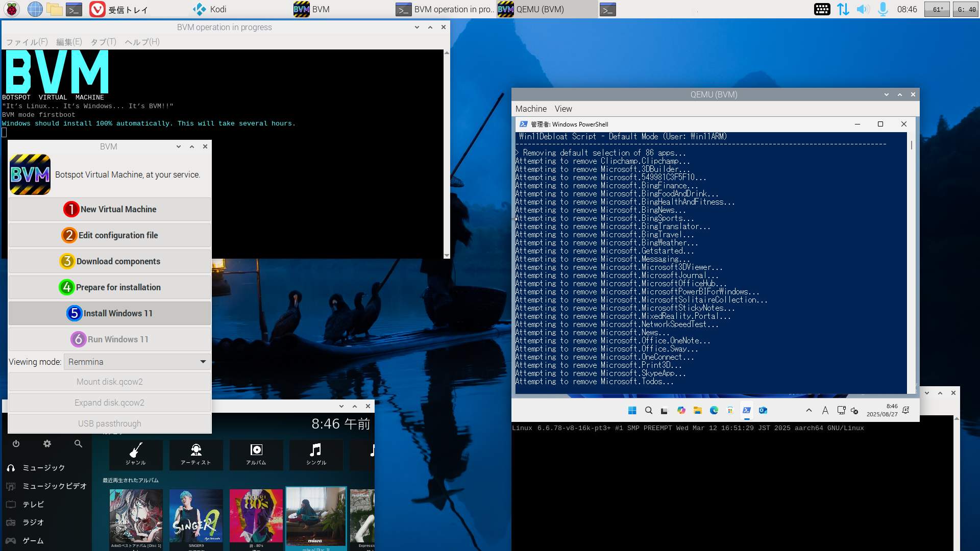Open the file manager folder icon

coord(54,9)
